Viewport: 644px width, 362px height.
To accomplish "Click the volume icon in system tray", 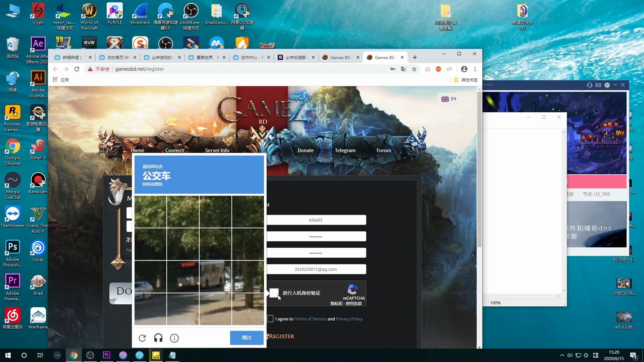I will click(570, 355).
